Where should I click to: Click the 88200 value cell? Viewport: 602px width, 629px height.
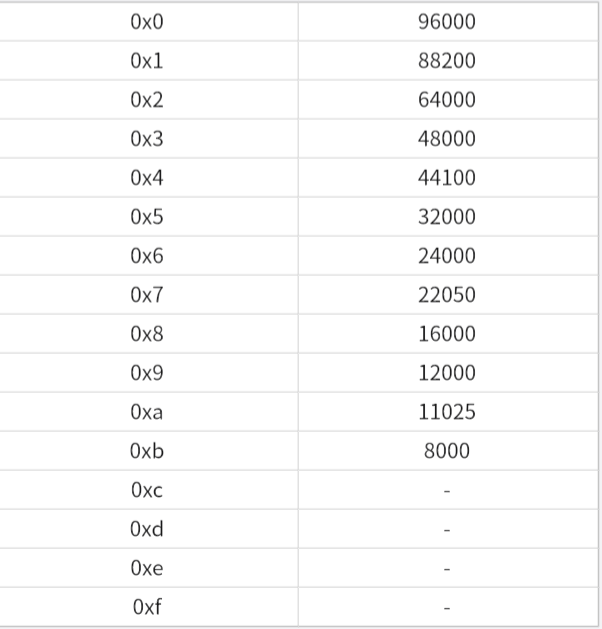446,61
